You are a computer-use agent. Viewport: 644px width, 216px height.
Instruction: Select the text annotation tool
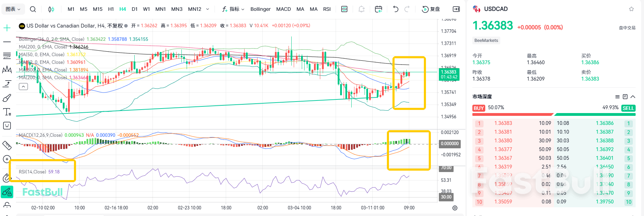pyautogui.click(x=7, y=112)
